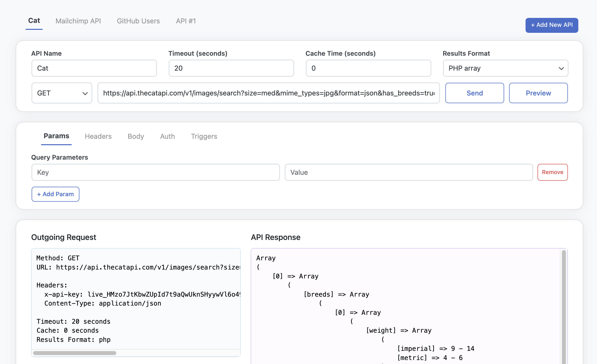Click the Add New API button

[x=551, y=25]
